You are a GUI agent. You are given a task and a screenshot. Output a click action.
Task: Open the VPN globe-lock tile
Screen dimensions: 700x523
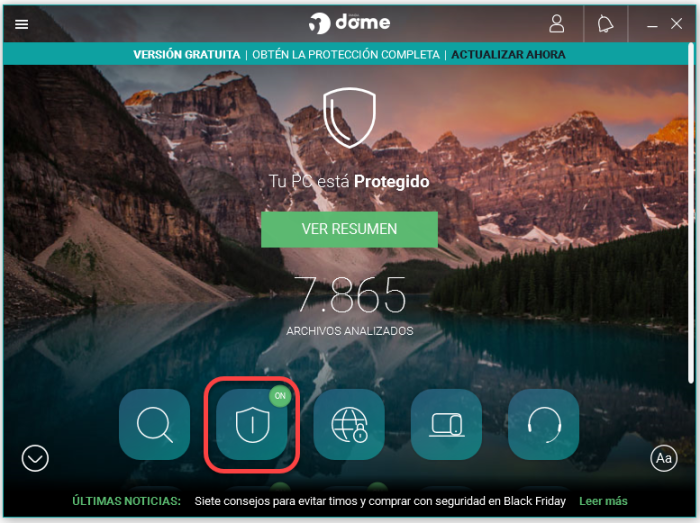[349, 424]
